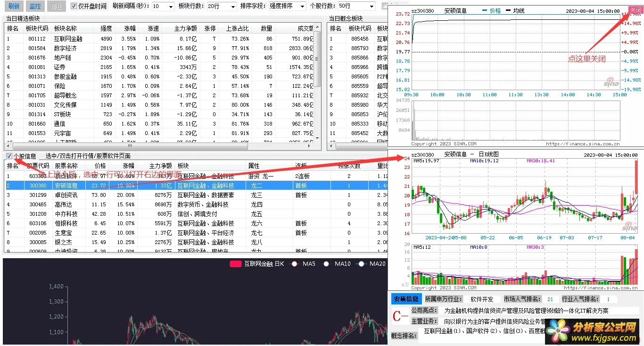Select the 恒银科技 stock row
Image resolution: width=644 pixels, height=346 pixels.
197,223
